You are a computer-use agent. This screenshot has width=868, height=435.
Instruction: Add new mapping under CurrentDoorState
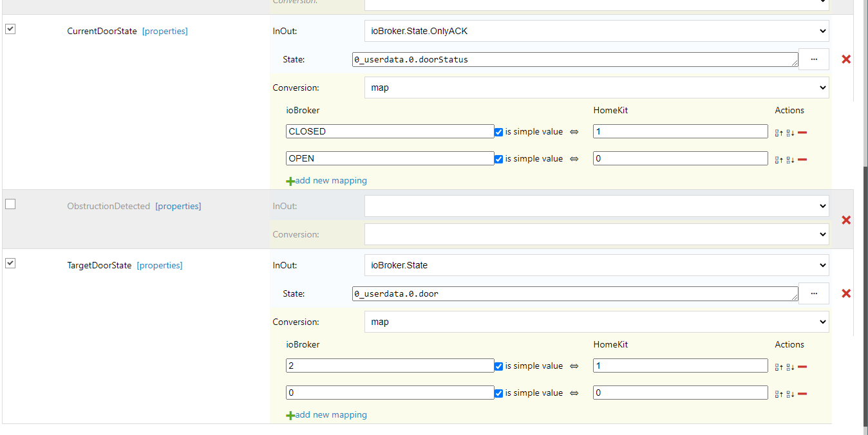(x=326, y=181)
